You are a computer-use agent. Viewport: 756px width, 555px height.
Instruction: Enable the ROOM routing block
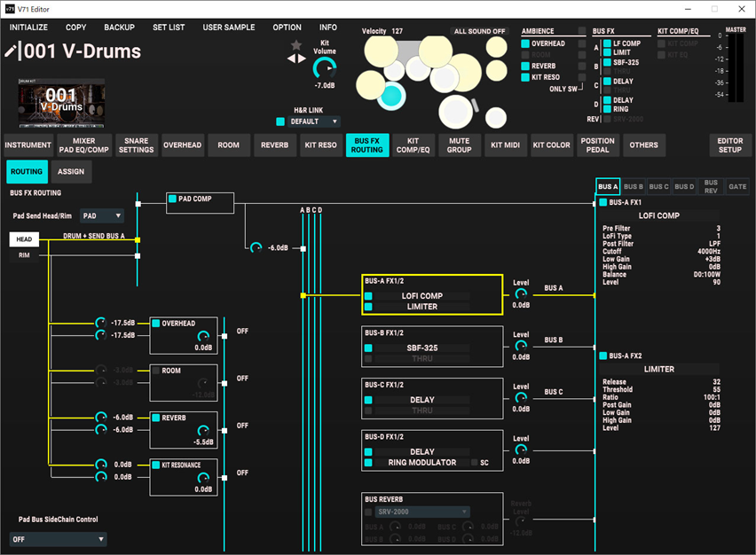tap(156, 371)
